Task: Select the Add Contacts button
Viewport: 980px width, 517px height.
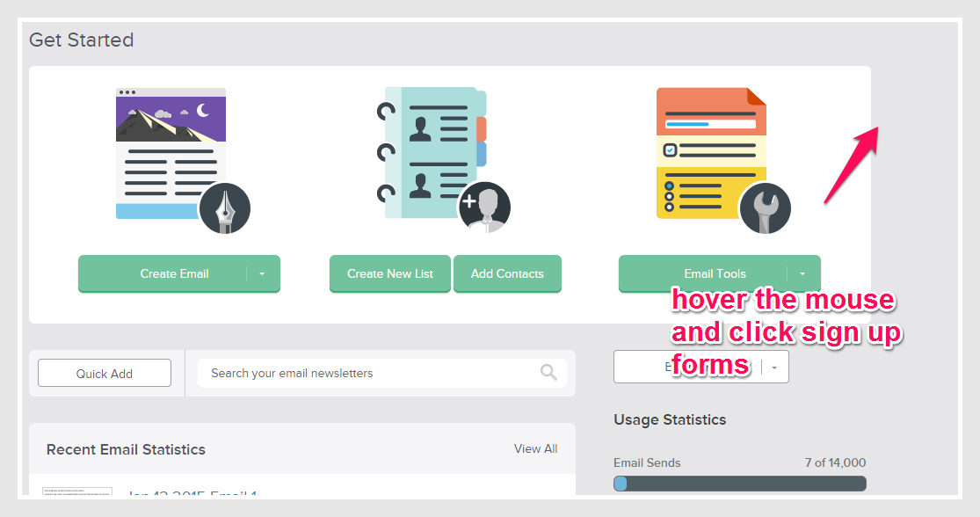Action: tap(507, 273)
